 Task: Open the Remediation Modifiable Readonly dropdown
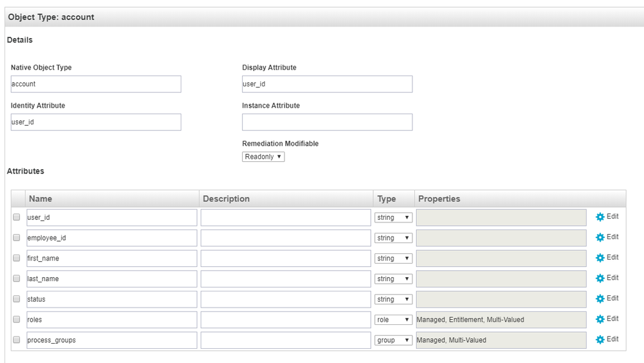point(263,157)
